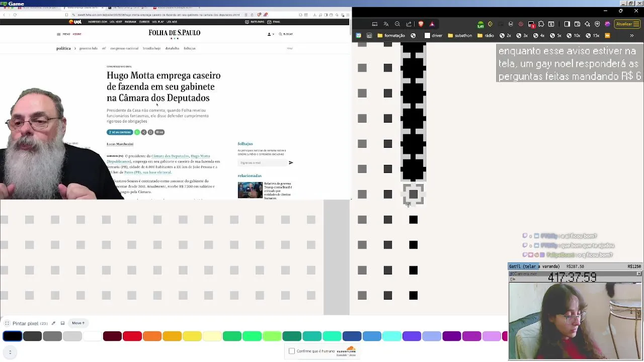Click author name Lucas Marchesini

pos(120,144)
